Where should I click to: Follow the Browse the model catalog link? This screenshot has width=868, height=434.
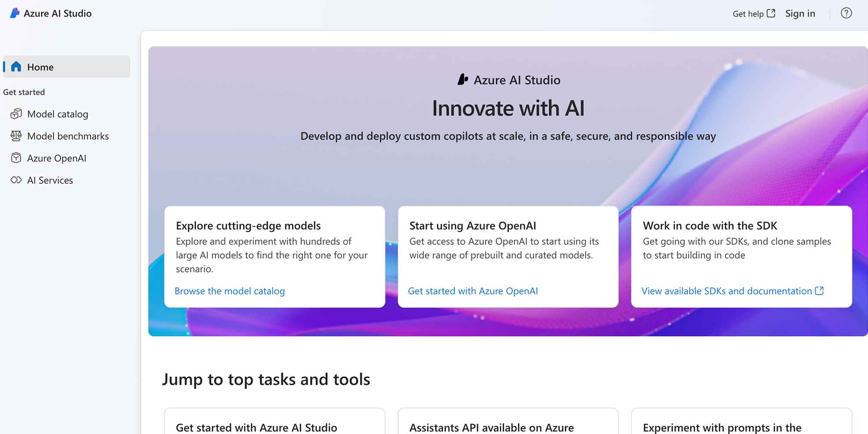point(230,291)
